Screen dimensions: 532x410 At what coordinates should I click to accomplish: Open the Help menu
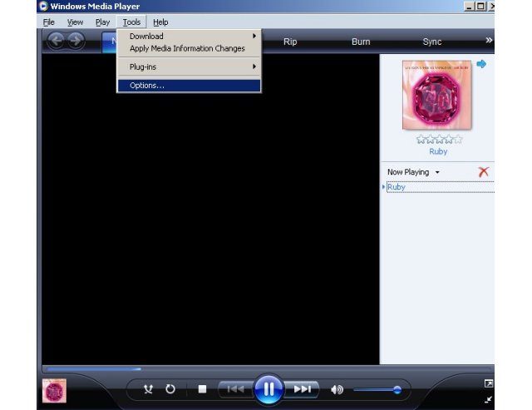(x=160, y=22)
